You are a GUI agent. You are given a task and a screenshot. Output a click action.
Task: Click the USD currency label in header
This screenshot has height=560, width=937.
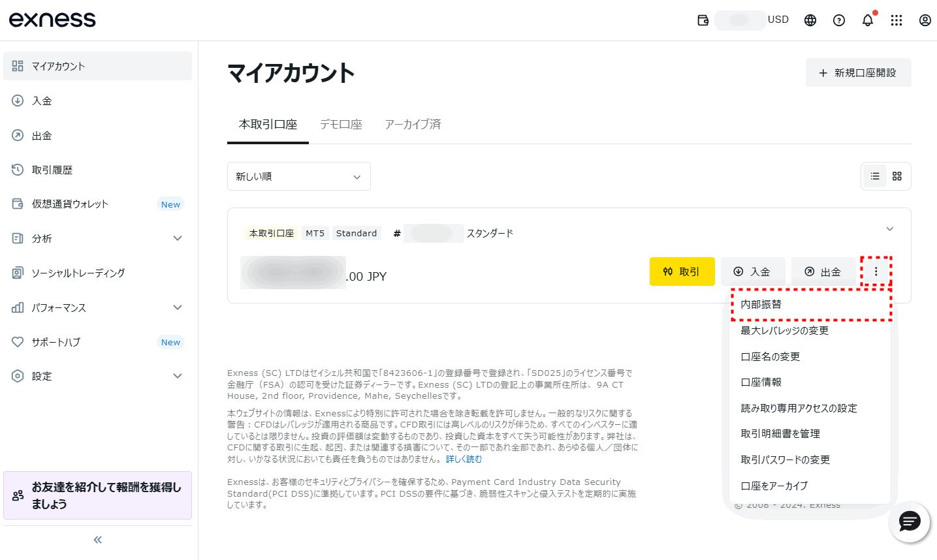778,20
